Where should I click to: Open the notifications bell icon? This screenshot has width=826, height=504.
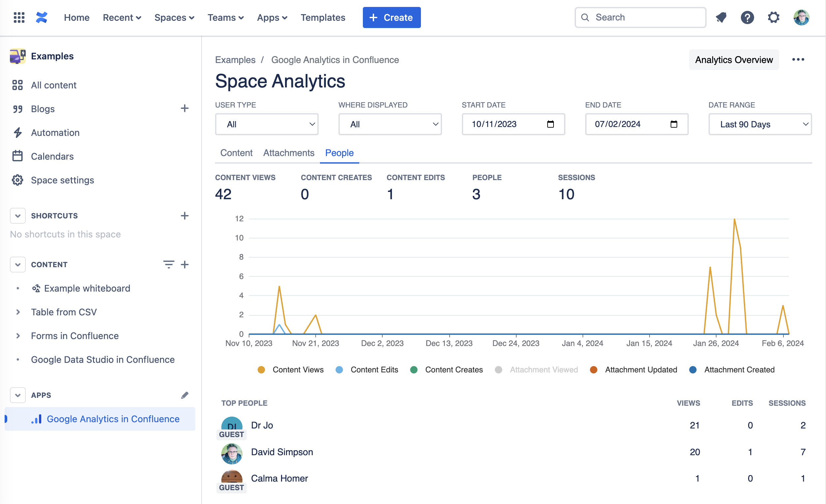tap(721, 17)
